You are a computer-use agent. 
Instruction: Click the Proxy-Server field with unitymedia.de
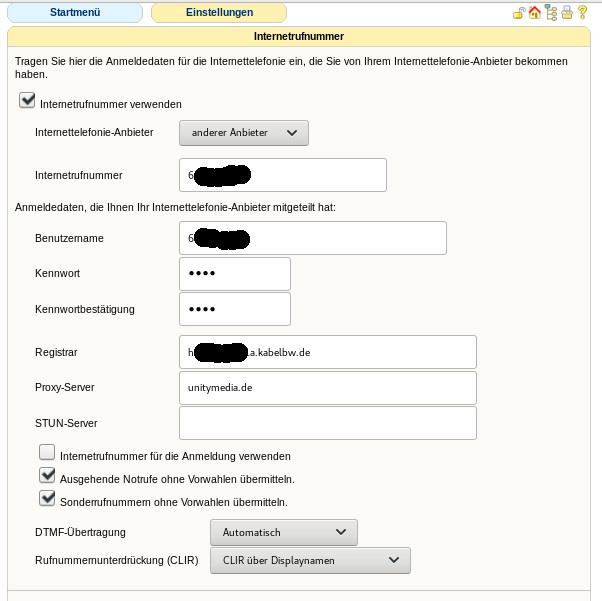pos(327,387)
